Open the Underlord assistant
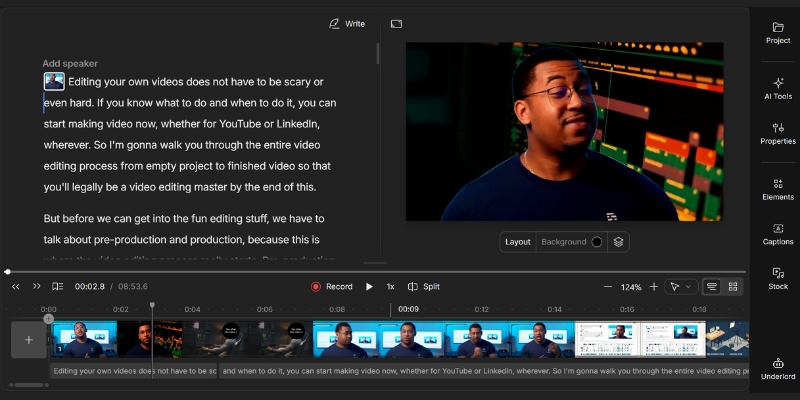 [x=778, y=369]
